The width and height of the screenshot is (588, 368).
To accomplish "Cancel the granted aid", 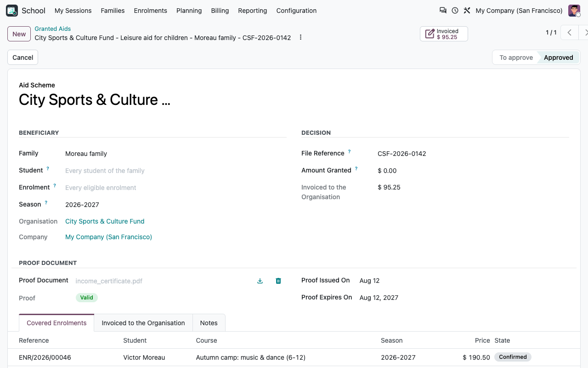I will coord(23,57).
